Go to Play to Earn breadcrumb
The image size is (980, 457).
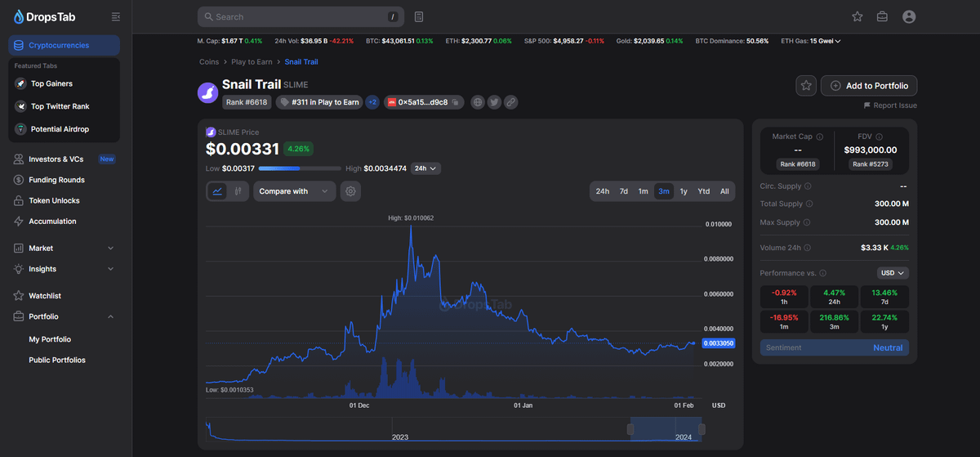pos(252,62)
